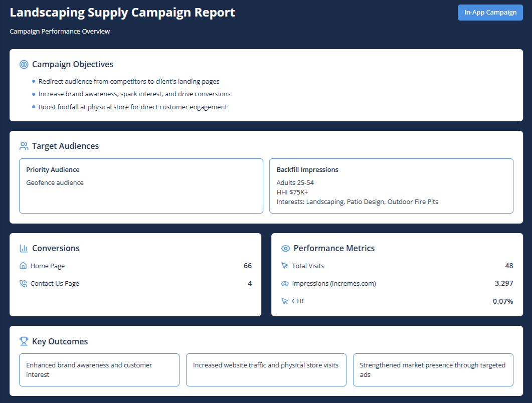Click the bar chart icon beside Conversions
The width and height of the screenshot is (532, 403).
click(24, 248)
